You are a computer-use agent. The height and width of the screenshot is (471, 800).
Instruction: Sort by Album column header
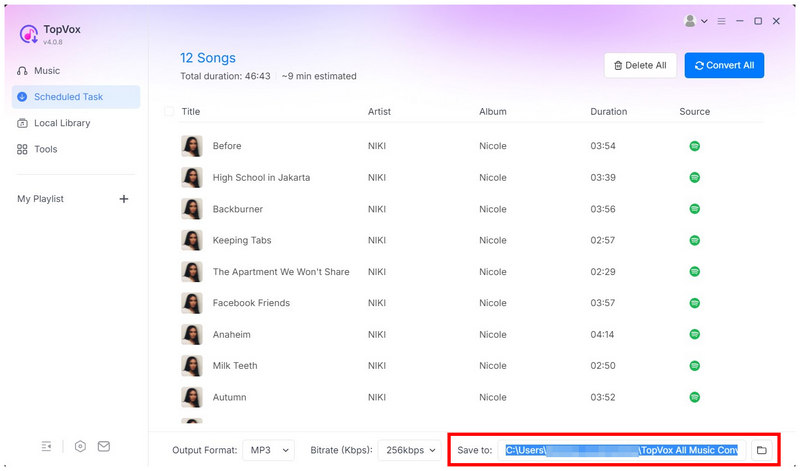pos(492,112)
